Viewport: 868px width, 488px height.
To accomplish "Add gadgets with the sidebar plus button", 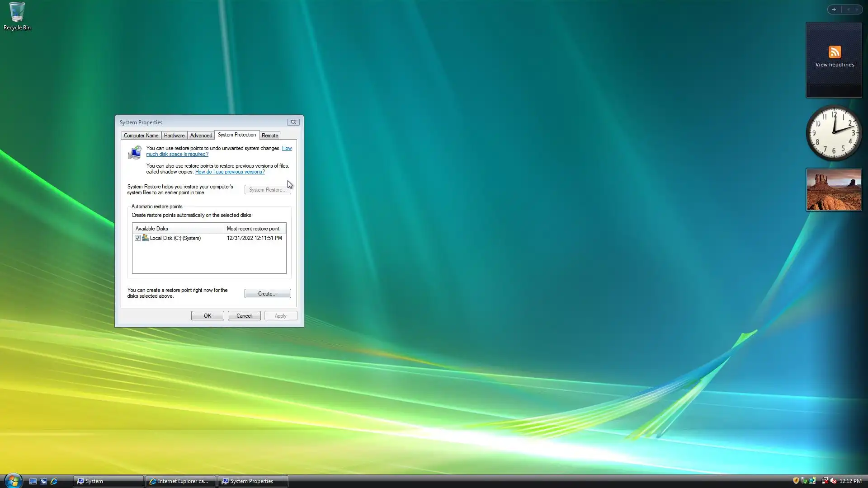I will 834,9.
